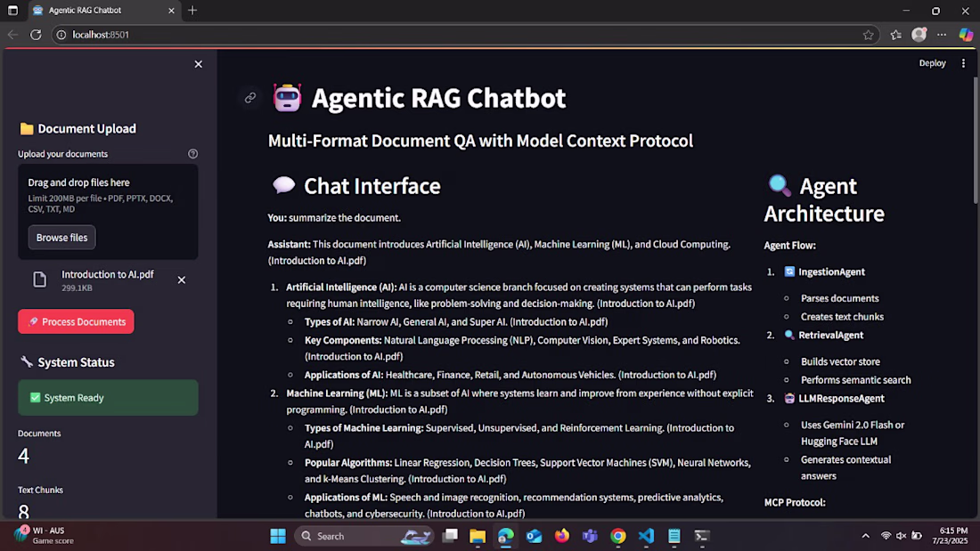Screen dimensions: 980x551
Task: Click Process Documents button
Action: coord(76,321)
